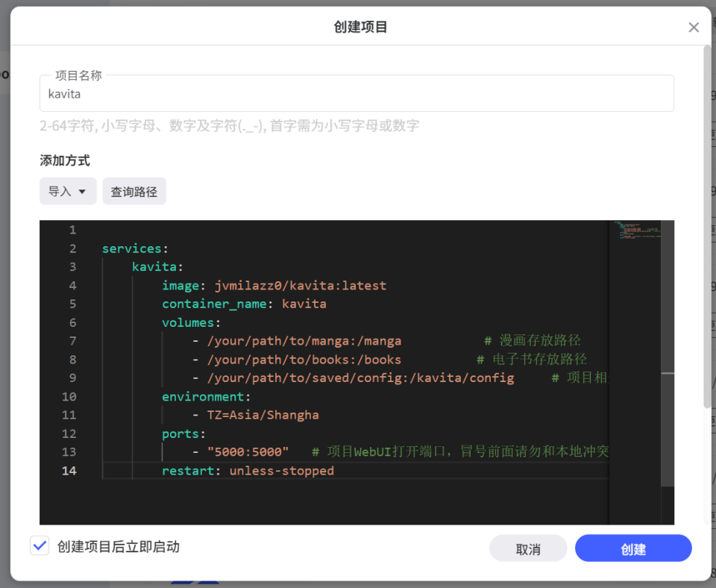The width and height of the screenshot is (716, 588).
Task: Click the "5000:5000" port mapping string
Action: coord(248,452)
